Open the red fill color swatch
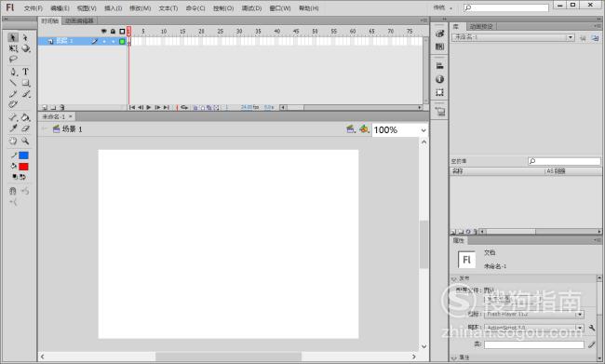 pyautogui.click(x=23, y=167)
